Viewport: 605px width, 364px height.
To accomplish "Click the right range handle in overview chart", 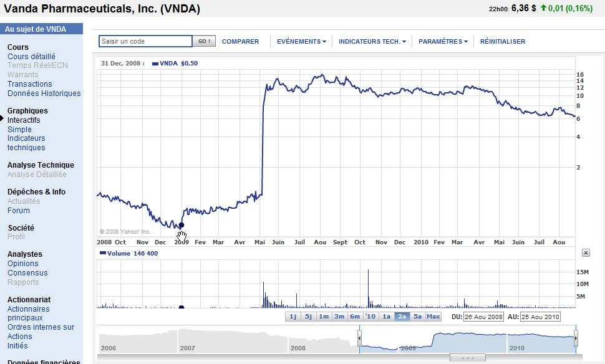I will 576,338.
